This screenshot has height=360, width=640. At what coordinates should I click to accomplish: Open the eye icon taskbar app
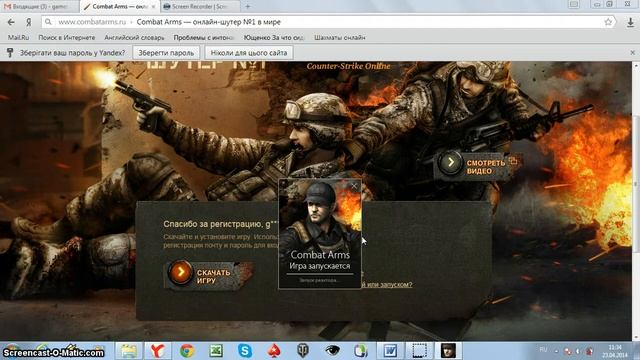(332, 351)
